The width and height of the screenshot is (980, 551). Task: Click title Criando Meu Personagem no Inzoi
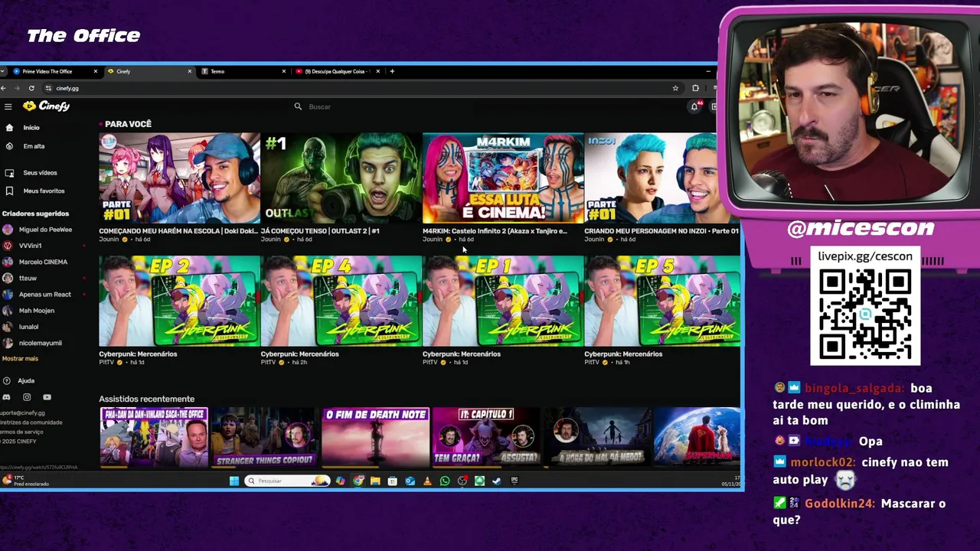[661, 230]
